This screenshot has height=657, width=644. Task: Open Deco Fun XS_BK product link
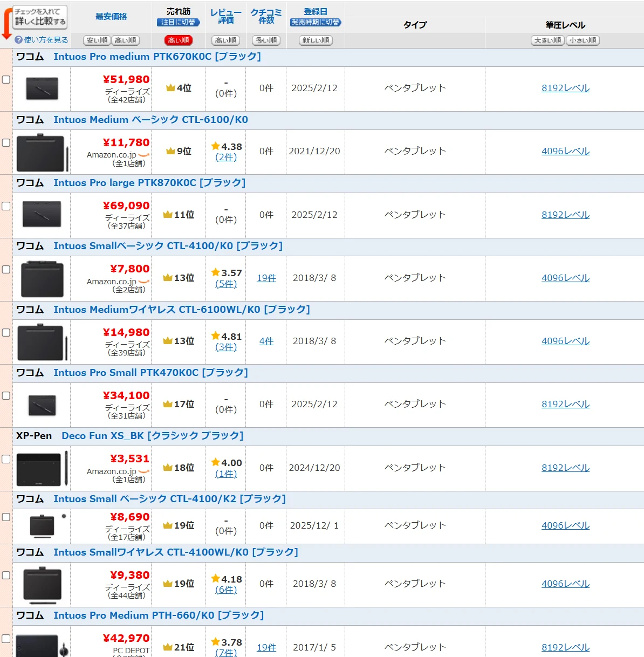coord(152,436)
